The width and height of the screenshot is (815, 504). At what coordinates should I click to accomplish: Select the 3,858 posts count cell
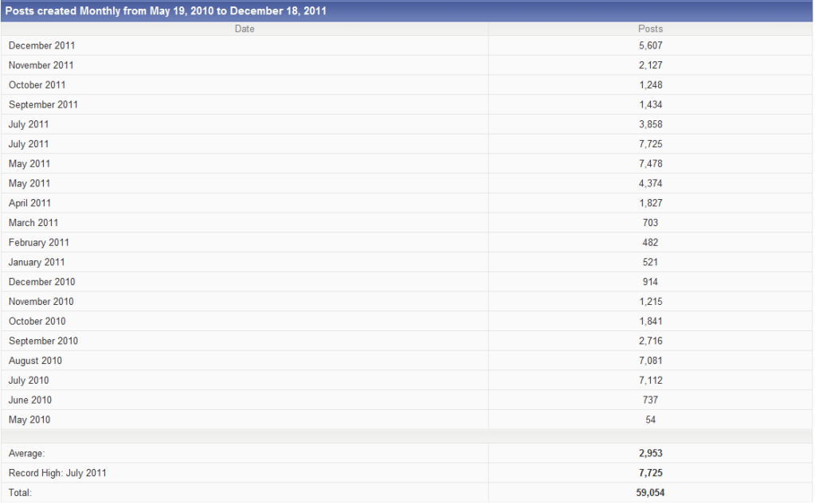[x=650, y=125]
